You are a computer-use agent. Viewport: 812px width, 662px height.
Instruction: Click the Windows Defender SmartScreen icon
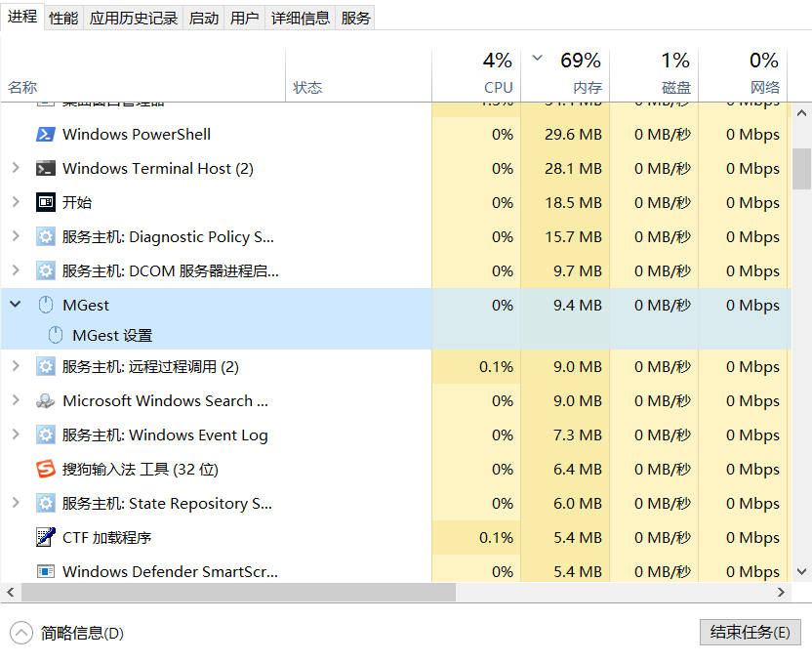point(46,571)
